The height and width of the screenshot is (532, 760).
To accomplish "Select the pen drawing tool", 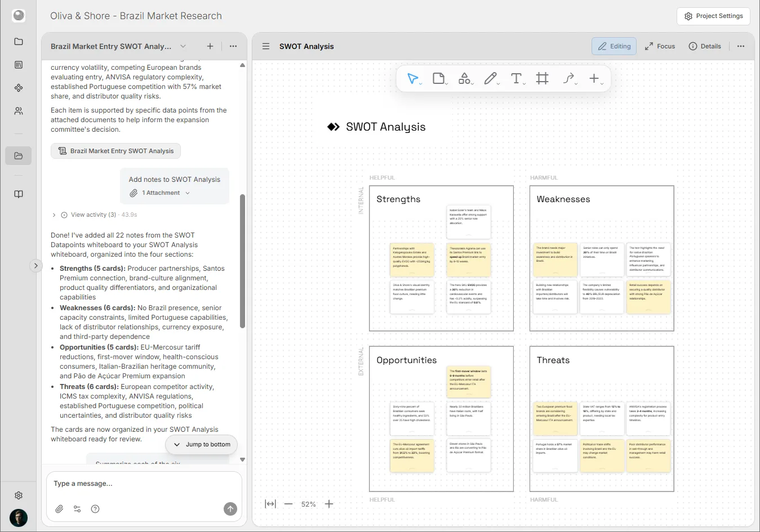I will tap(491, 79).
